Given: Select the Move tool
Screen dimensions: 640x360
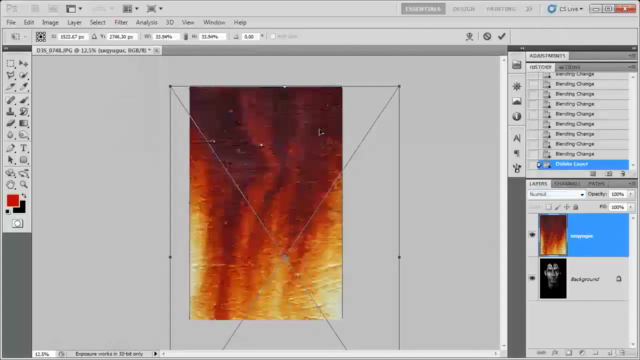Looking at the screenshot, I should (x=24, y=64).
